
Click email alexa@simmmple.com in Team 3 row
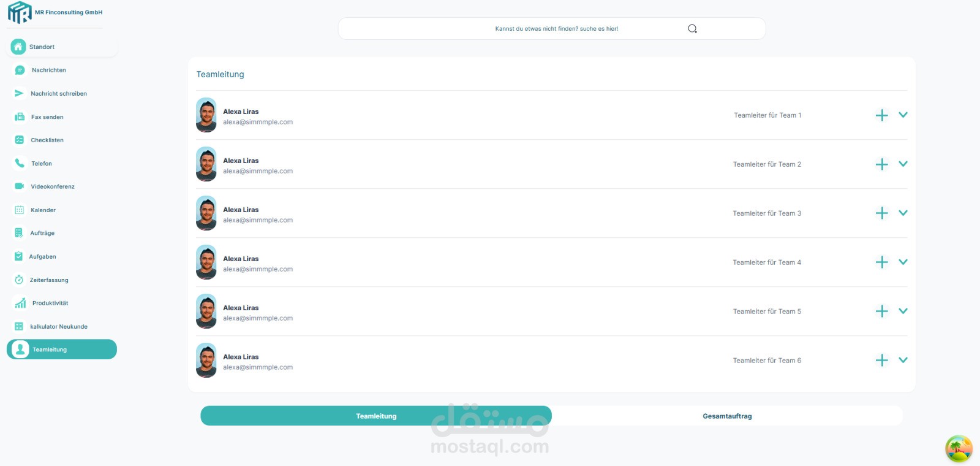click(258, 220)
